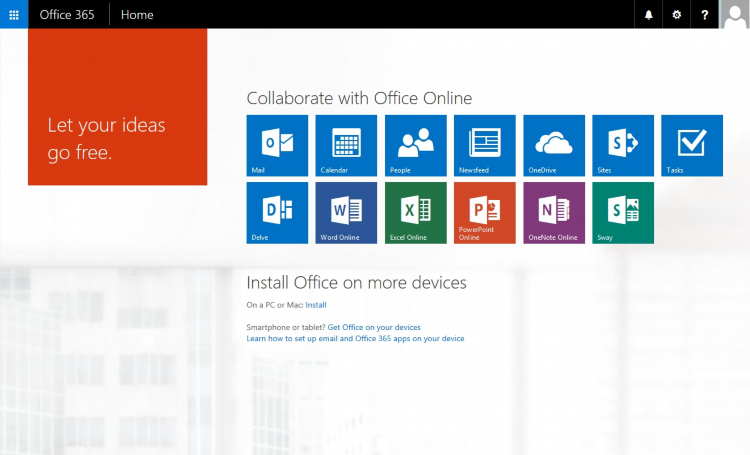Launch the Sway tile
This screenshot has width=750, height=455.
point(623,213)
